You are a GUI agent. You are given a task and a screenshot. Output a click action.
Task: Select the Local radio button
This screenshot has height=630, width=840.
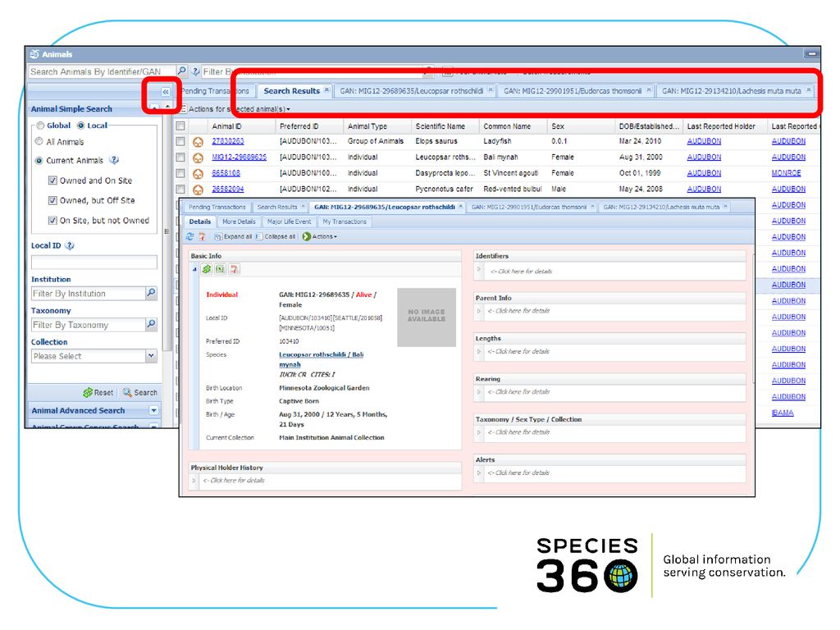81,126
